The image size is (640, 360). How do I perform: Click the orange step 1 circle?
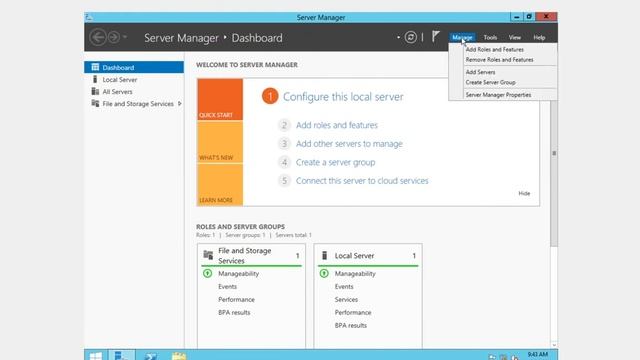270,96
